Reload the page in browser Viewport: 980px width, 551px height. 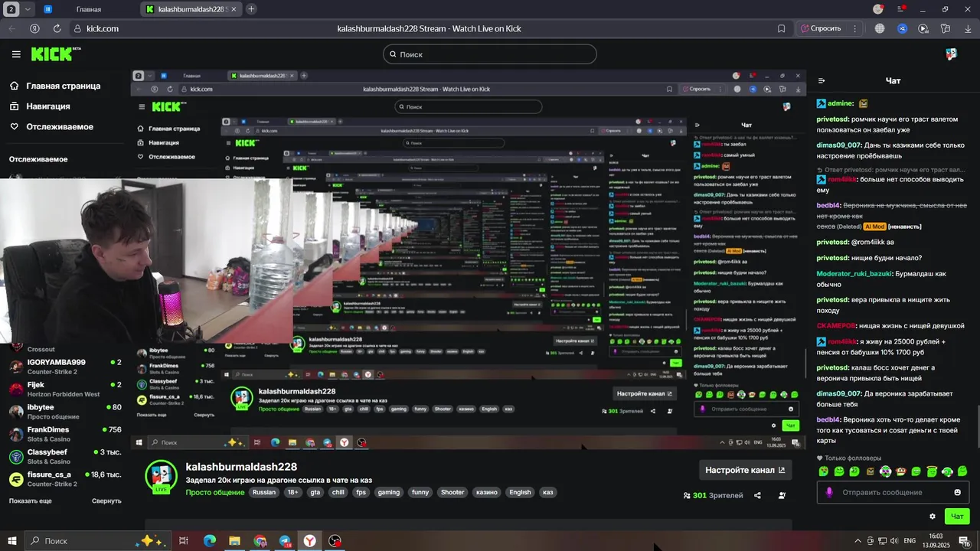pyautogui.click(x=57, y=28)
